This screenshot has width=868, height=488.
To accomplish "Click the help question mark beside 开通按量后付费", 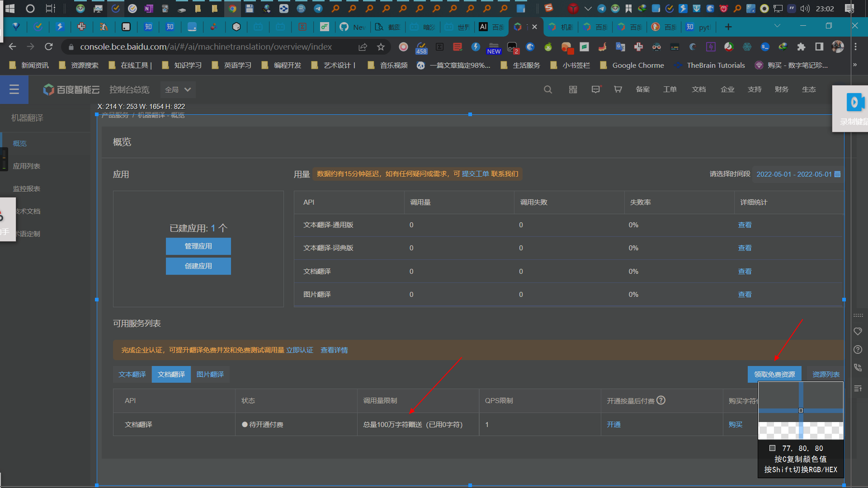I will point(661,400).
